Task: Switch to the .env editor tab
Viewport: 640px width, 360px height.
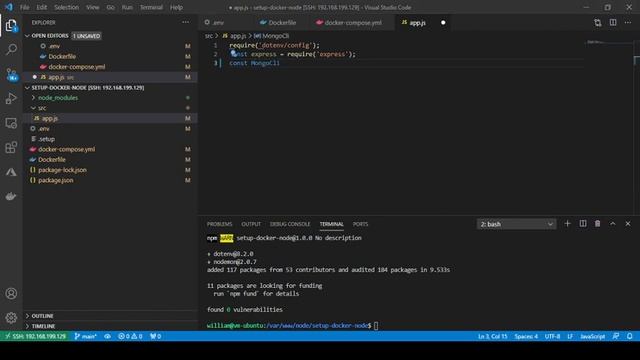Action: coord(227,23)
